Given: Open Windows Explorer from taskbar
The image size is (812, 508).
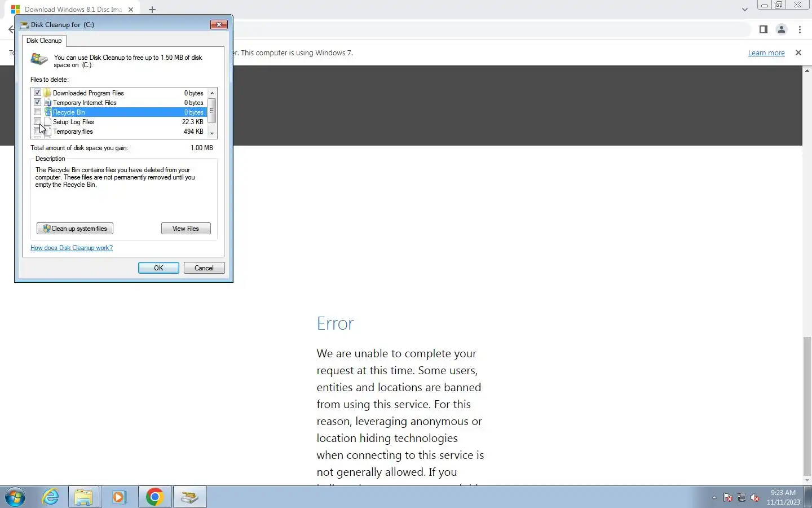Looking at the screenshot, I should [84, 497].
